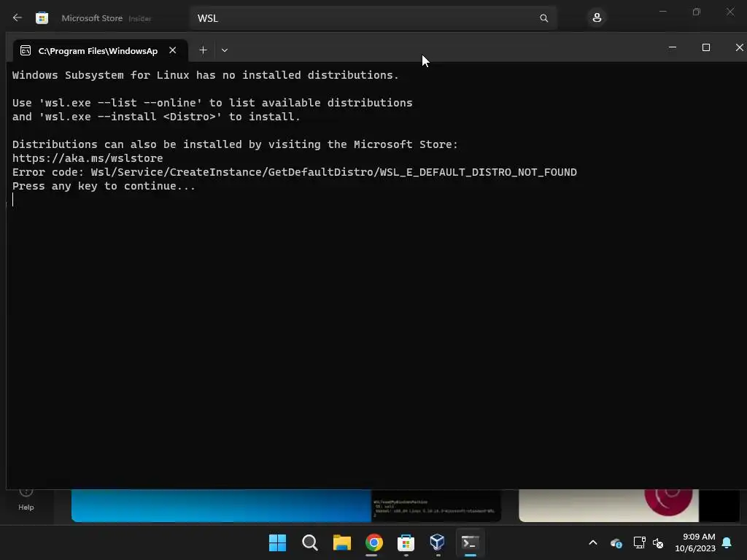Minimize the Microsoft Store window
The image size is (747, 560).
662,12
